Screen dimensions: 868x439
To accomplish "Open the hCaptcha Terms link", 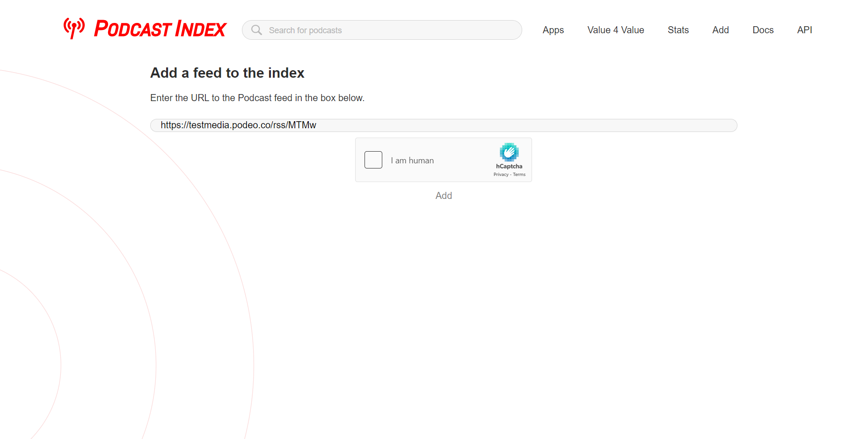I will (519, 175).
